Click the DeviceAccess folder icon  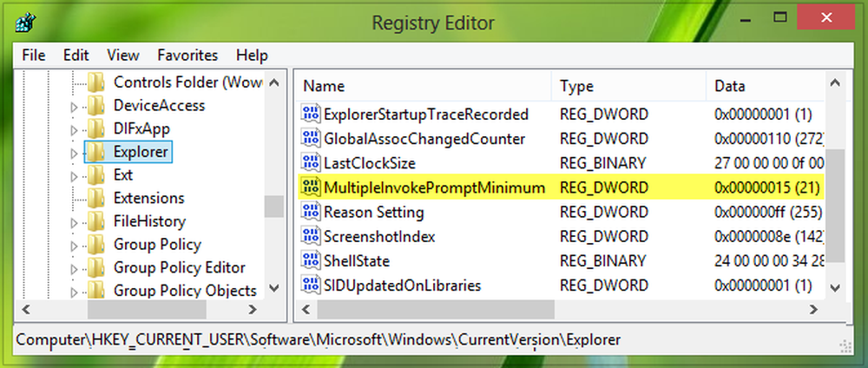(x=96, y=105)
